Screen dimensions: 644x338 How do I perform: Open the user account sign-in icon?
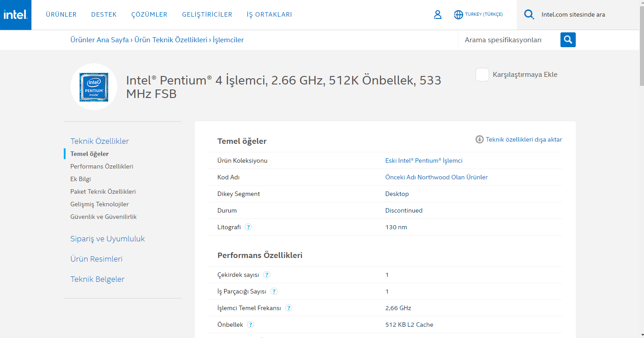point(437,15)
